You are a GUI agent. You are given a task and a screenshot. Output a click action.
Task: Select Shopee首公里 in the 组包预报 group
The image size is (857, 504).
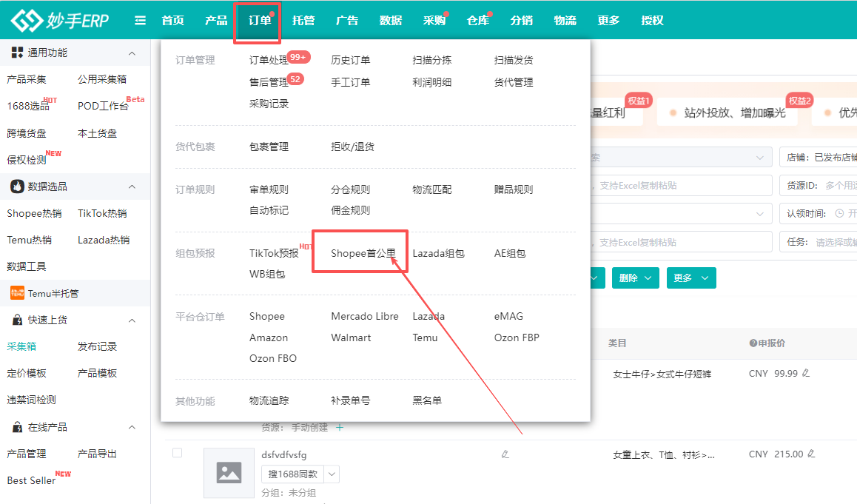click(363, 253)
